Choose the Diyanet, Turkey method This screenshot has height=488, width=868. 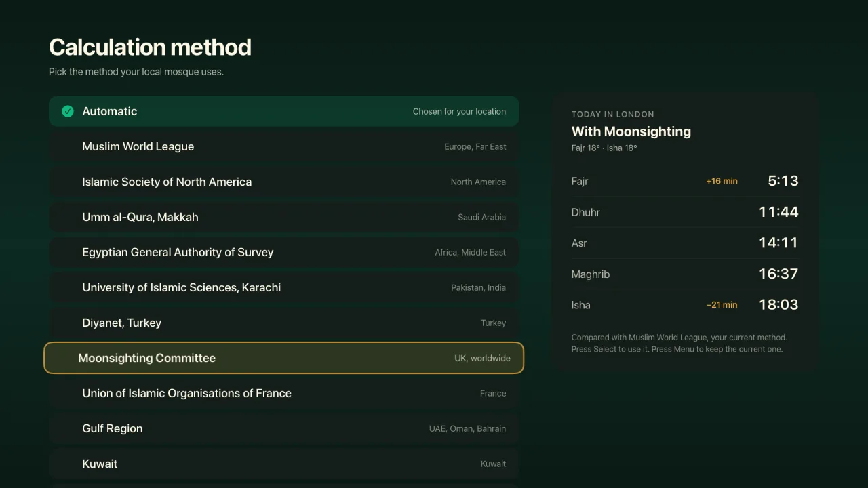(283, 323)
